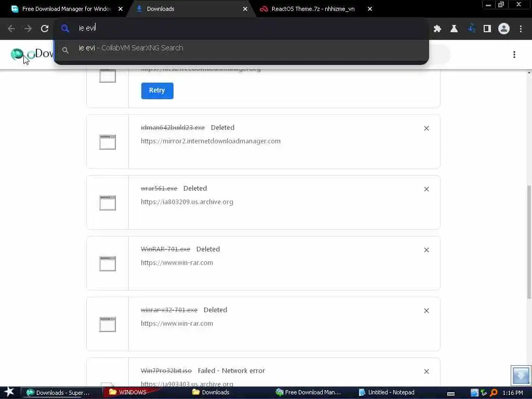Close the Free Download Manager tab
Viewport: 532px width, 399px height.
point(121,9)
